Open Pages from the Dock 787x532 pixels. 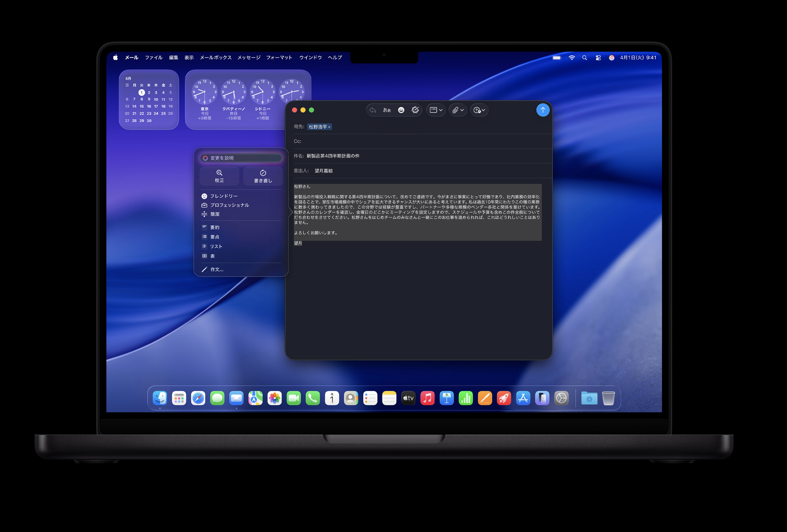click(x=485, y=398)
